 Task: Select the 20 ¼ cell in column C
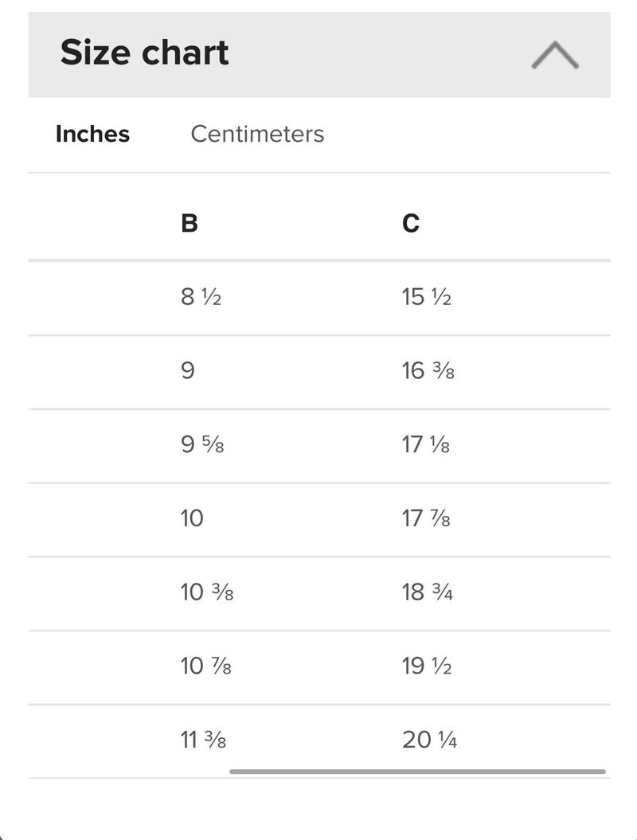click(430, 740)
